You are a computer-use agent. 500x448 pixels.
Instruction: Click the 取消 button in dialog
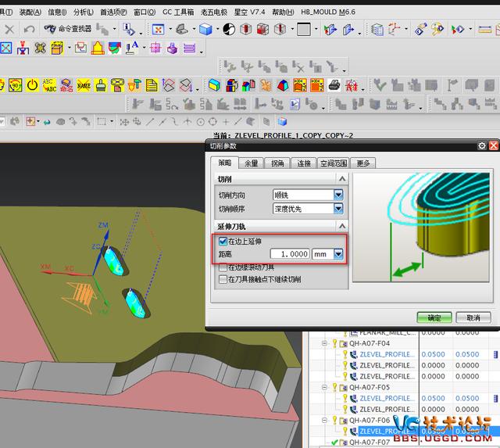(473, 317)
